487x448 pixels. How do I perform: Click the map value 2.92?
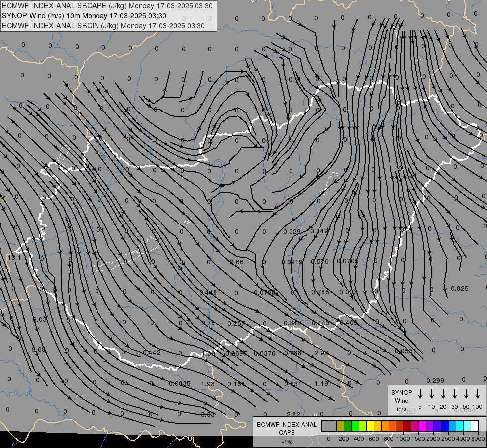click(x=321, y=353)
